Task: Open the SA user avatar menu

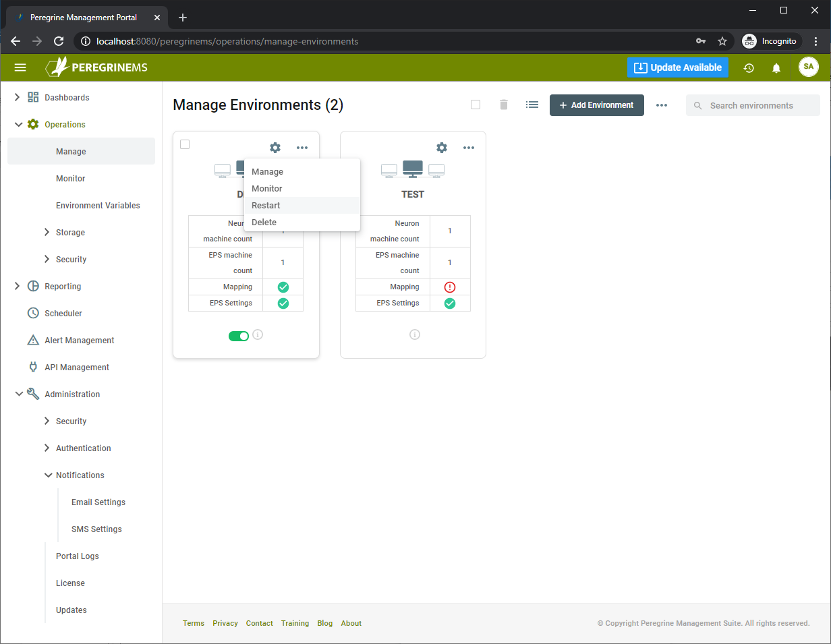Action: [x=808, y=67]
